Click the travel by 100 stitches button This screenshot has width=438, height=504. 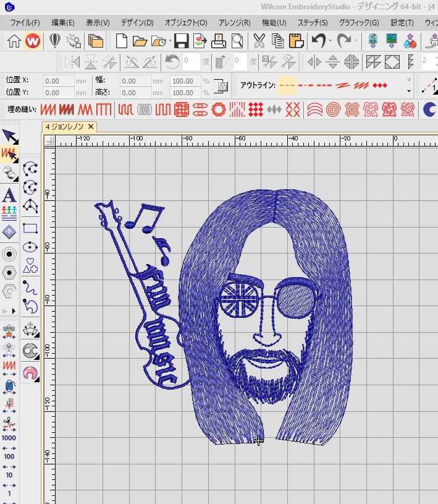coord(9,456)
